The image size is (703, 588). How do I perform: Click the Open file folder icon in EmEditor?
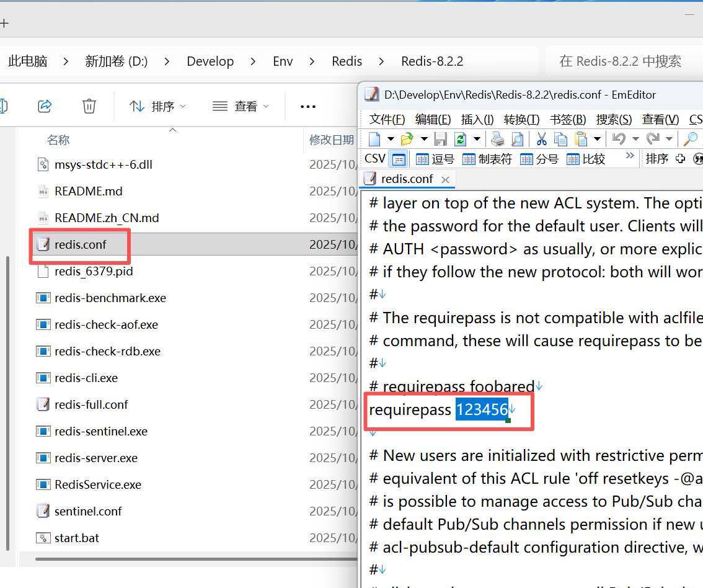[407, 139]
